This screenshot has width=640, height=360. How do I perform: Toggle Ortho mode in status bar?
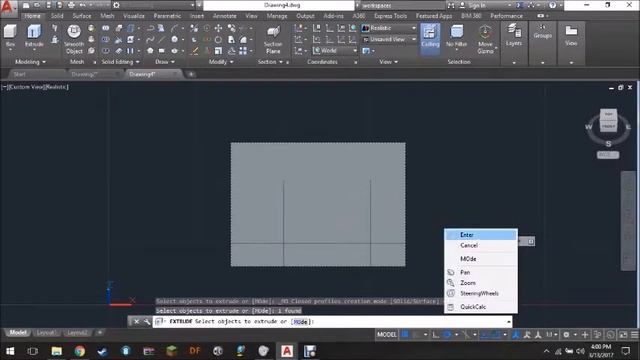436,335
